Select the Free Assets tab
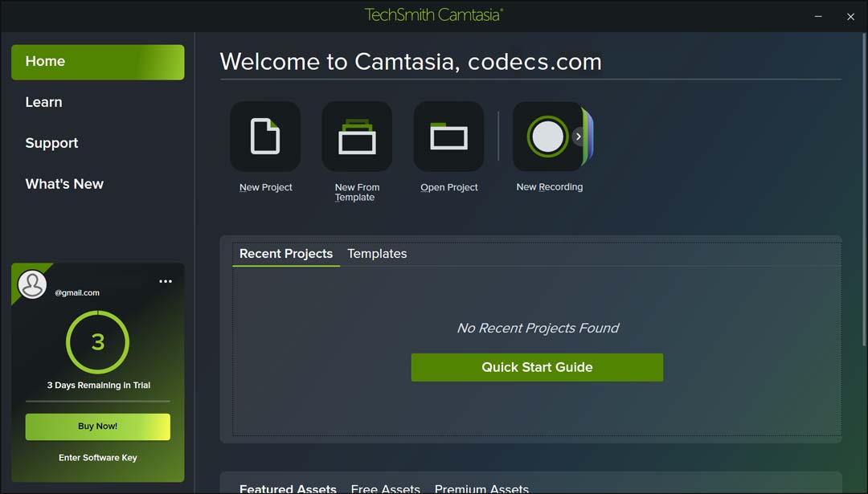This screenshot has width=868, height=494. click(385, 488)
